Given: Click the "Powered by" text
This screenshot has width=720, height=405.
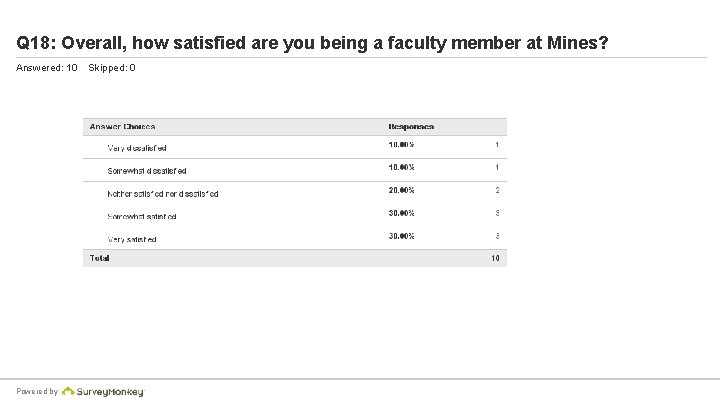Looking at the screenshot, I should (37, 392).
